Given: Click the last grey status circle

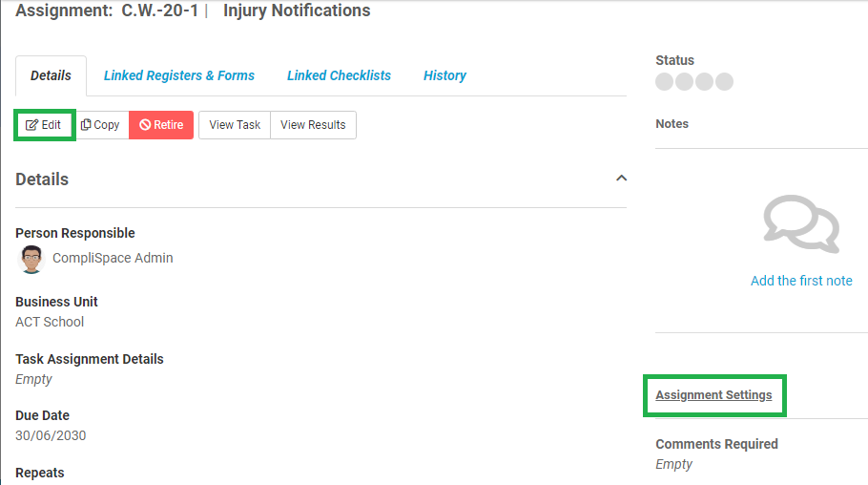Looking at the screenshot, I should pyautogui.click(x=724, y=81).
